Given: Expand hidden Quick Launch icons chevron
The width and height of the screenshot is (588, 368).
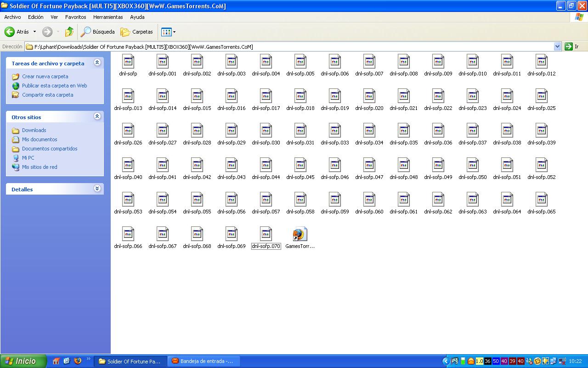Looking at the screenshot, I should tap(89, 359).
